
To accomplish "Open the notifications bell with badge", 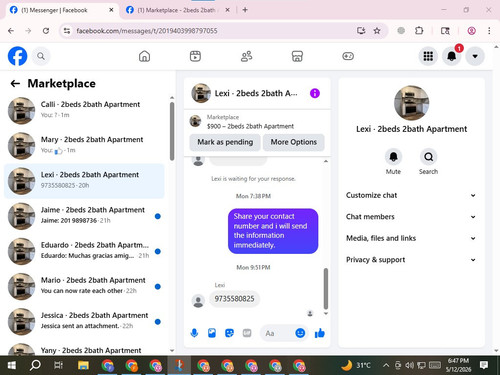I will click(452, 56).
